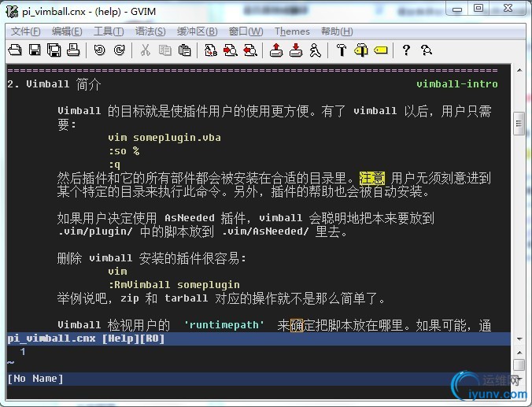Image resolution: width=532 pixels, height=407 pixels.
Task: Paste clipboard toolbar icon
Action: (185, 50)
